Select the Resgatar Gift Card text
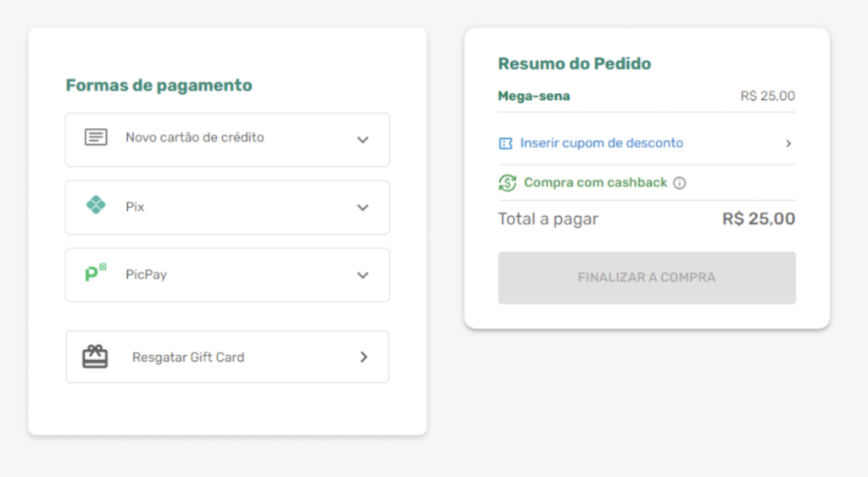This screenshot has height=477, width=868. click(x=188, y=358)
